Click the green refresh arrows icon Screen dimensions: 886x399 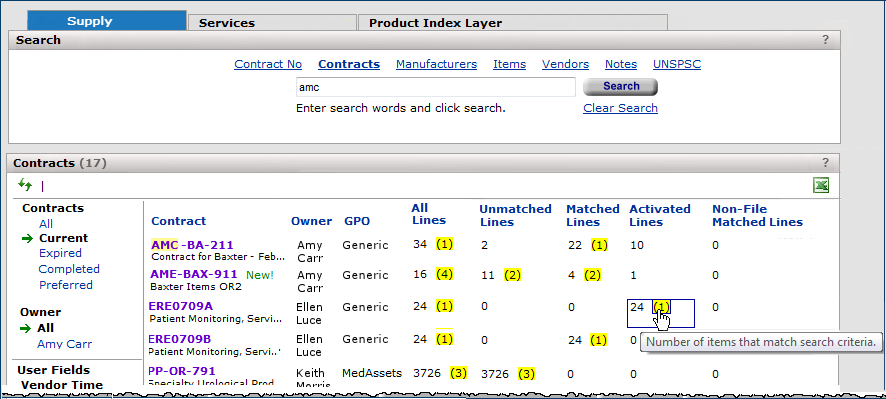click(x=25, y=185)
